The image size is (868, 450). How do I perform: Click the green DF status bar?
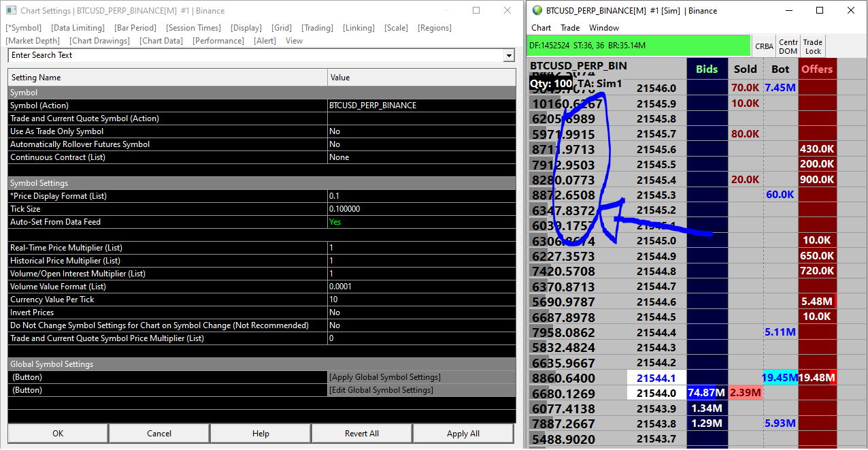639,46
